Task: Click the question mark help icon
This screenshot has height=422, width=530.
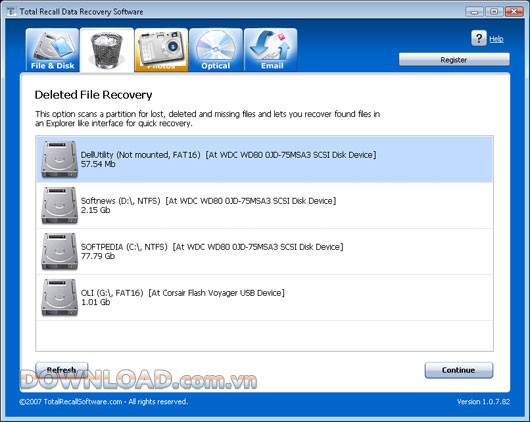Action: coord(479,39)
